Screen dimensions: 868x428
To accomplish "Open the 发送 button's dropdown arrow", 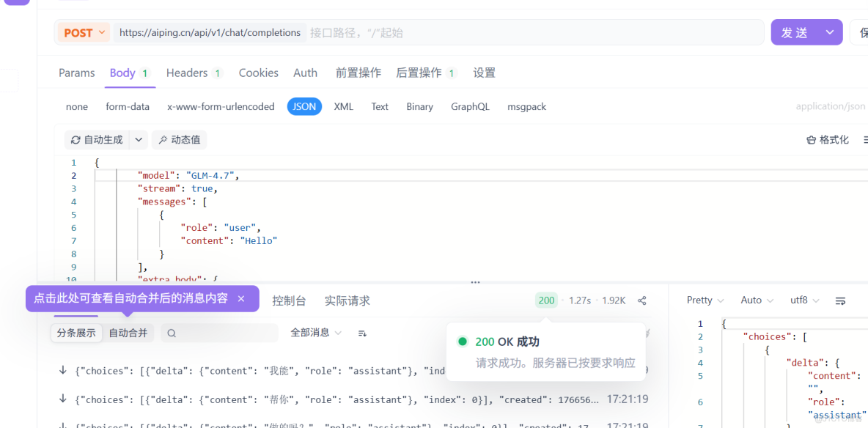I will click(x=829, y=32).
